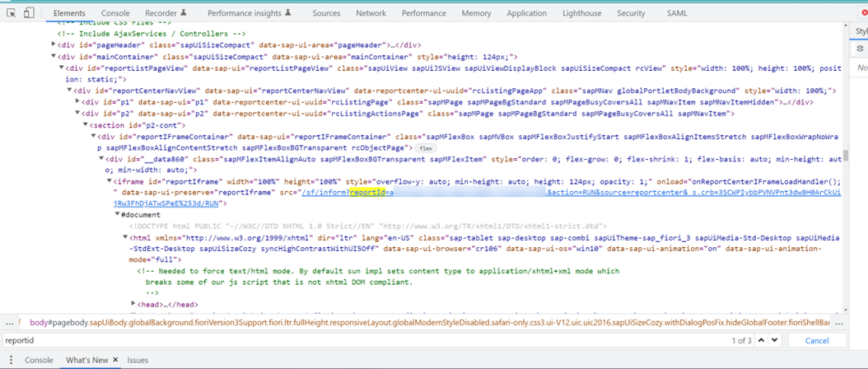868x369 pixels.
Task: Go to next search result arrow
Action: 774,340
